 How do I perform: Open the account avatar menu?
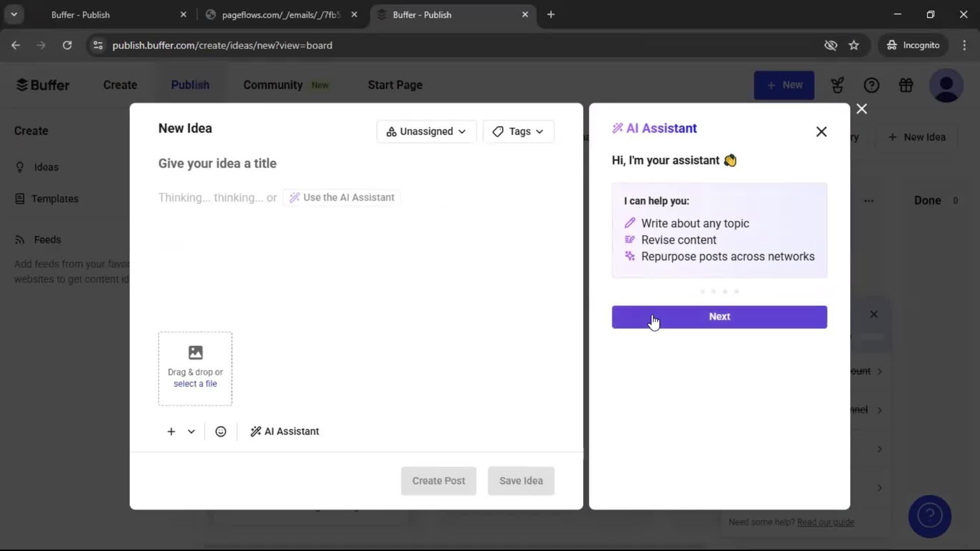click(x=947, y=85)
